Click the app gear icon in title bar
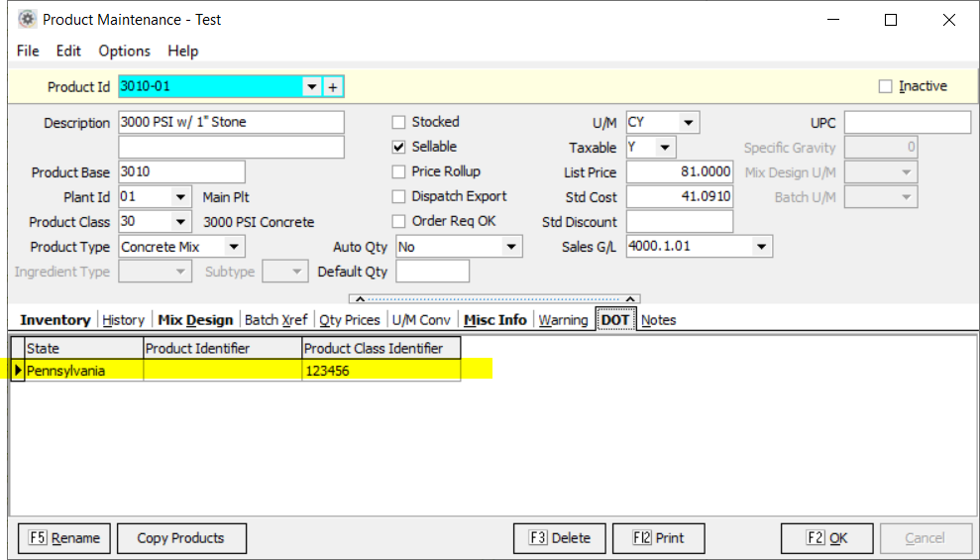The width and height of the screenshot is (980, 560). point(27,19)
